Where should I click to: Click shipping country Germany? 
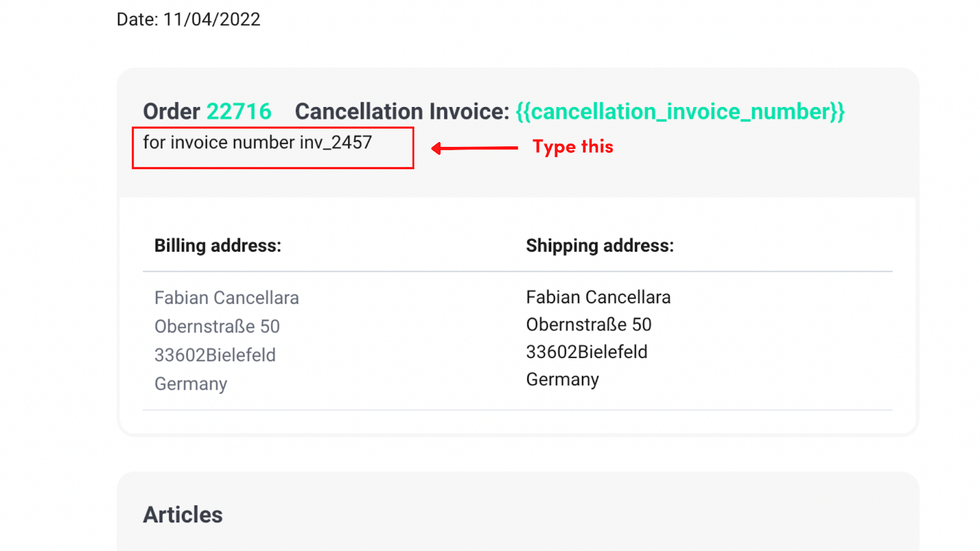tap(562, 380)
